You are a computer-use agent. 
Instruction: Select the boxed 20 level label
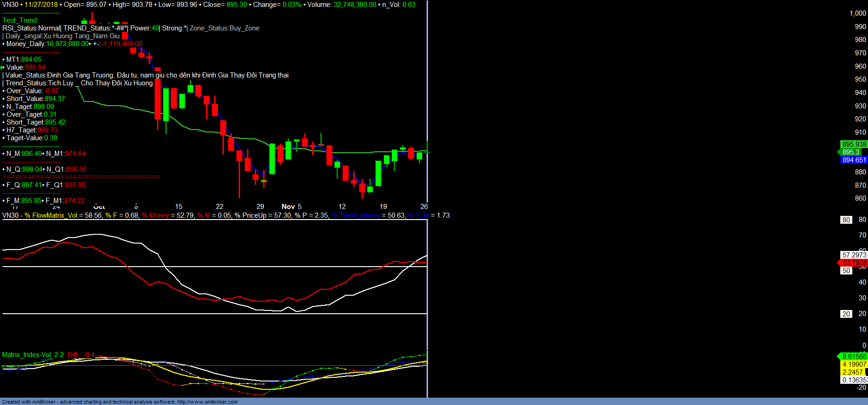[846, 314]
